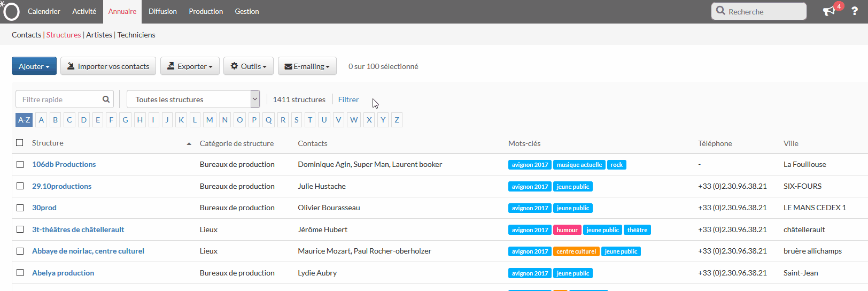Viewport: 868px width, 291px height.
Task: Click the red humour tag
Action: coord(567,230)
